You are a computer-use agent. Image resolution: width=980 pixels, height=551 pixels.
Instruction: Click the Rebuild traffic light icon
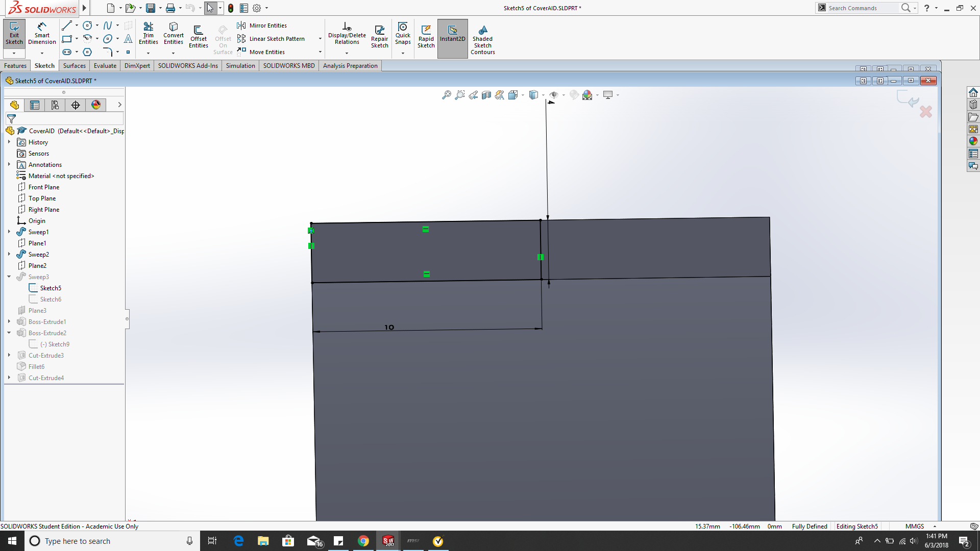231,8
